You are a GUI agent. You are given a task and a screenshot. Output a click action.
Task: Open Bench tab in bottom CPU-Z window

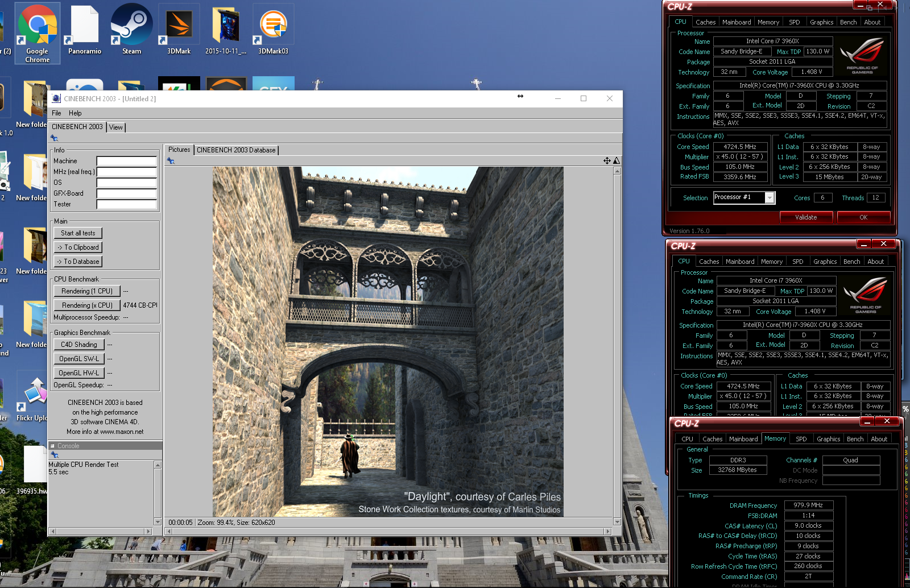click(x=855, y=439)
